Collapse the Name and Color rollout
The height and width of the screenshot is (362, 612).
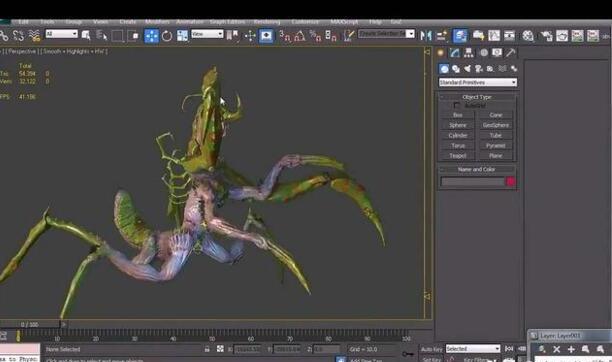tap(477, 169)
